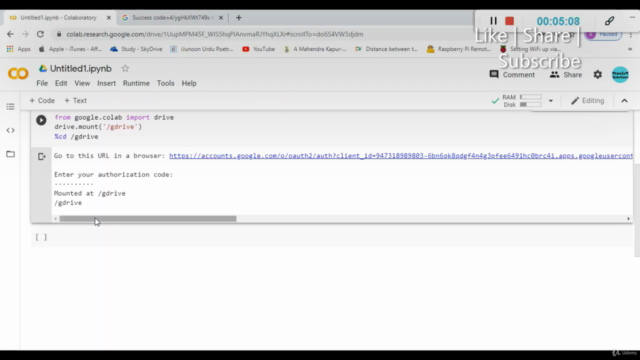The width and height of the screenshot is (640, 360).
Task: Click the RAM usage bar
Action: (x=531, y=97)
